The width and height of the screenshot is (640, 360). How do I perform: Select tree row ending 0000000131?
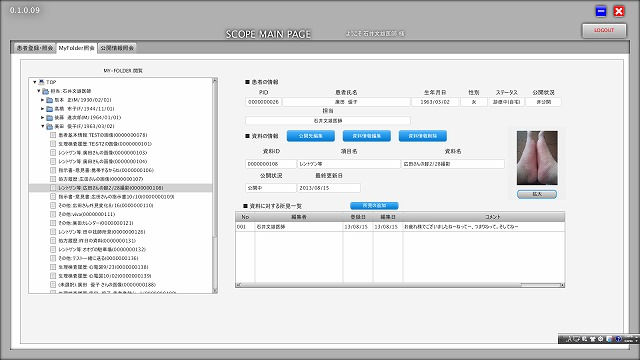pyautogui.click(x=120, y=241)
